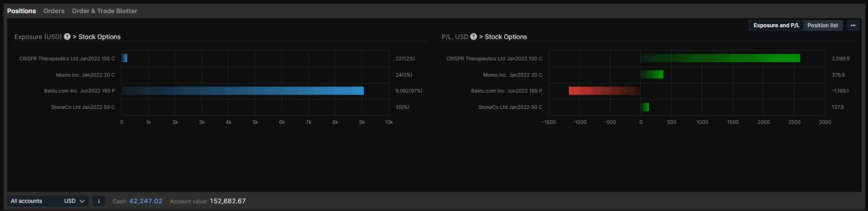The height and width of the screenshot is (211, 868).
Task: Click the cash amount 42,247.02
Action: click(146, 201)
